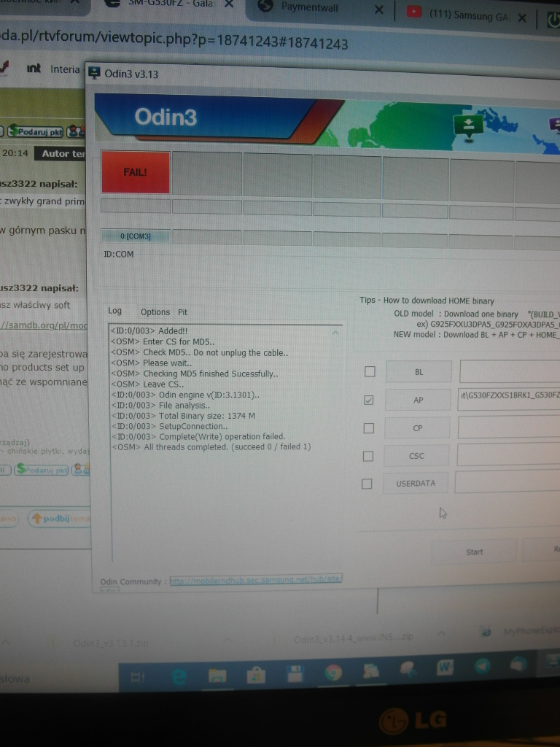
Task: Click the empty CSC file path field
Action: pyautogui.click(x=508, y=455)
